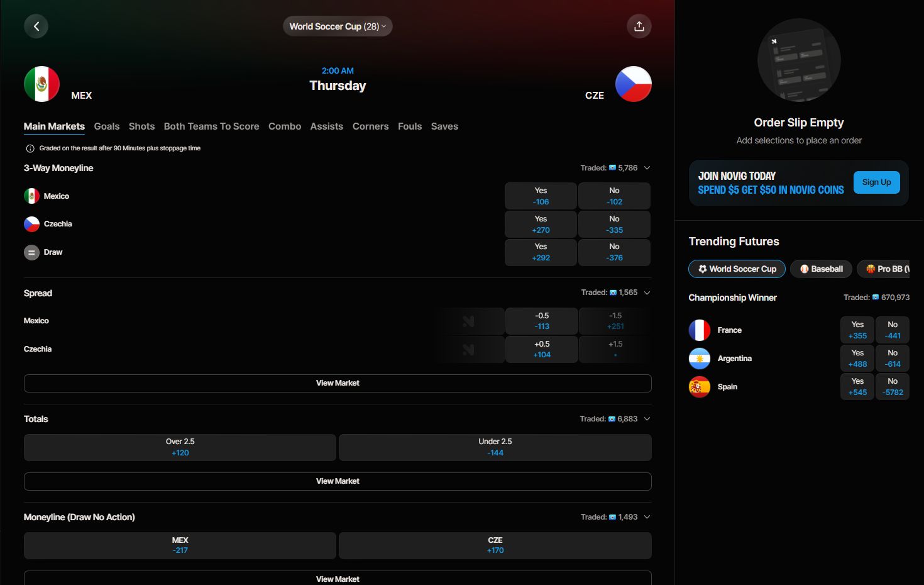Open the Shots tab
Screen dimensions: 924x585
pyautogui.click(x=141, y=126)
